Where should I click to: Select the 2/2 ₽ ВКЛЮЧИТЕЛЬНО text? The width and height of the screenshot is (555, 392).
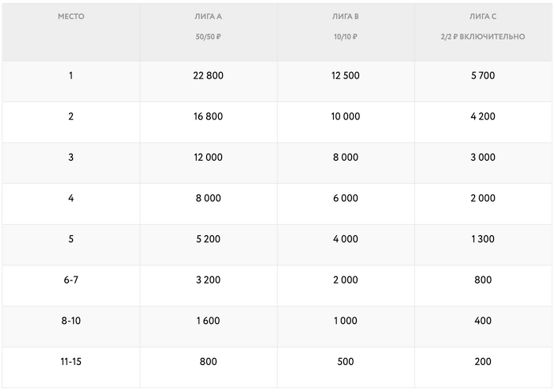[x=483, y=36]
